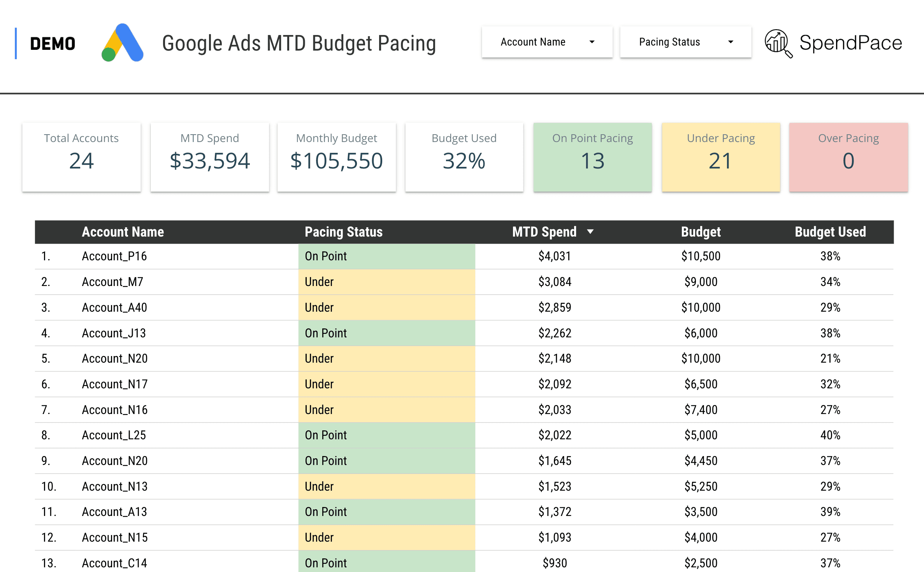Select Account_P16 in the table
The width and height of the screenshot is (924, 572).
pos(114,256)
